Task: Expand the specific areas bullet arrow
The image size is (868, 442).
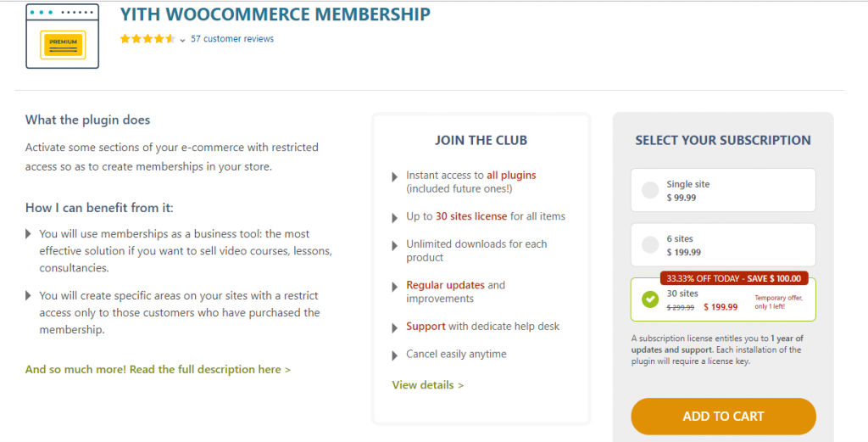Action: [x=28, y=295]
